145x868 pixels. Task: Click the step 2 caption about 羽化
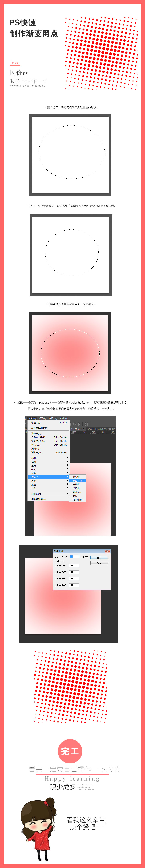click(71, 206)
